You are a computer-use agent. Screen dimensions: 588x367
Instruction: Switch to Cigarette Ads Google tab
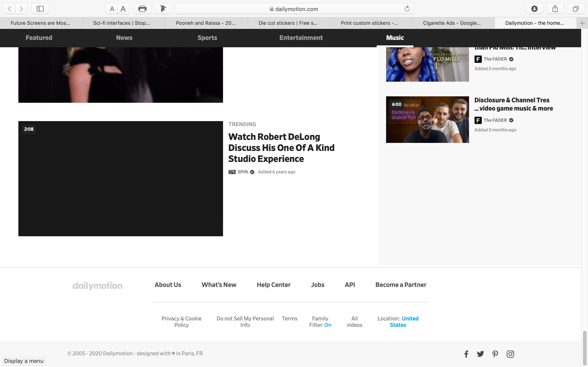tap(451, 23)
